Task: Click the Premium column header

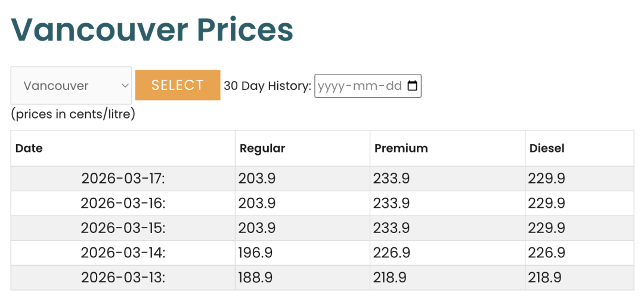Action: point(401,148)
